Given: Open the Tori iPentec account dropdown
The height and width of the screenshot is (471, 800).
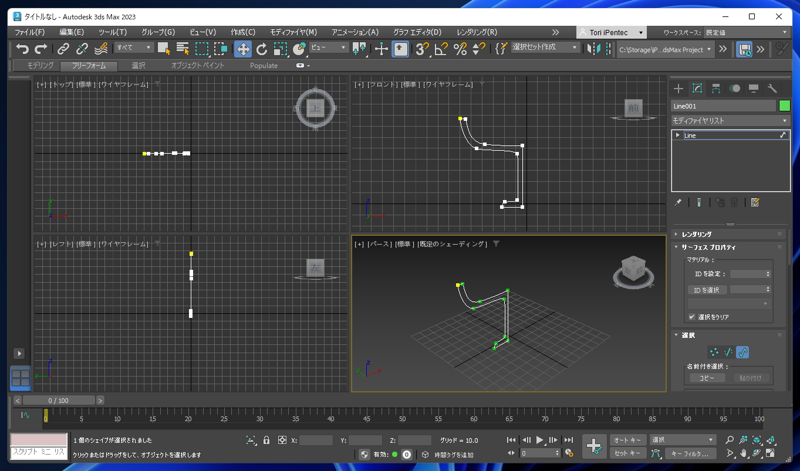Looking at the screenshot, I should pyautogui.click(x=612, y=32).
